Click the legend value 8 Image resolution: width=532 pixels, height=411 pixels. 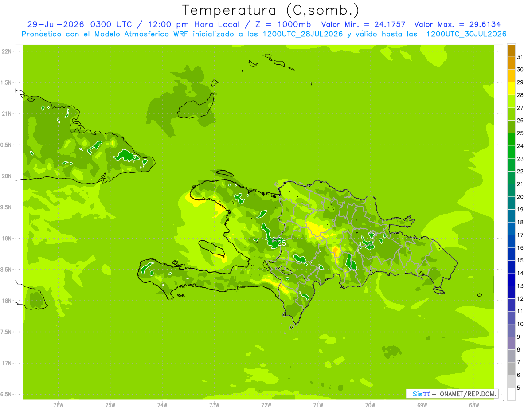click(519, 350)
